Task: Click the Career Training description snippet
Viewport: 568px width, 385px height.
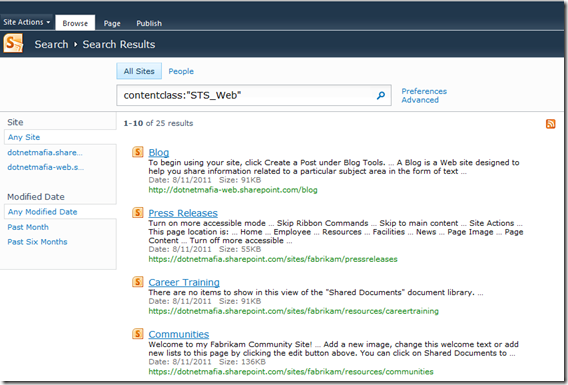Action: 316,292
